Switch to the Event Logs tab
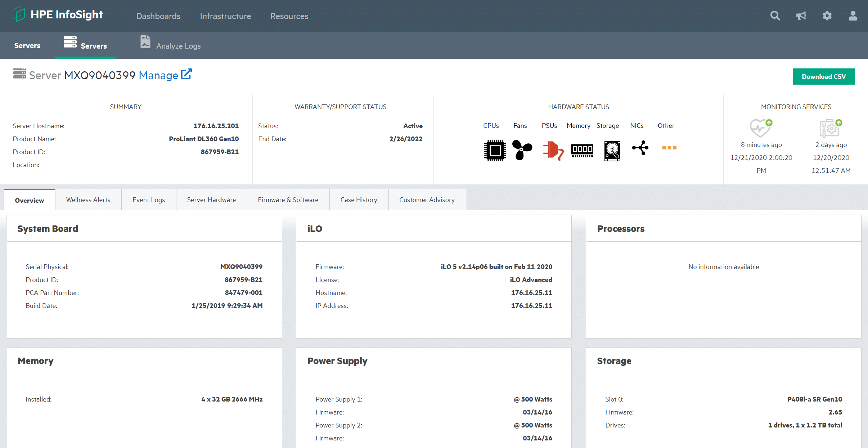This screenshot has width=868, height=448. tap(149, 200)
